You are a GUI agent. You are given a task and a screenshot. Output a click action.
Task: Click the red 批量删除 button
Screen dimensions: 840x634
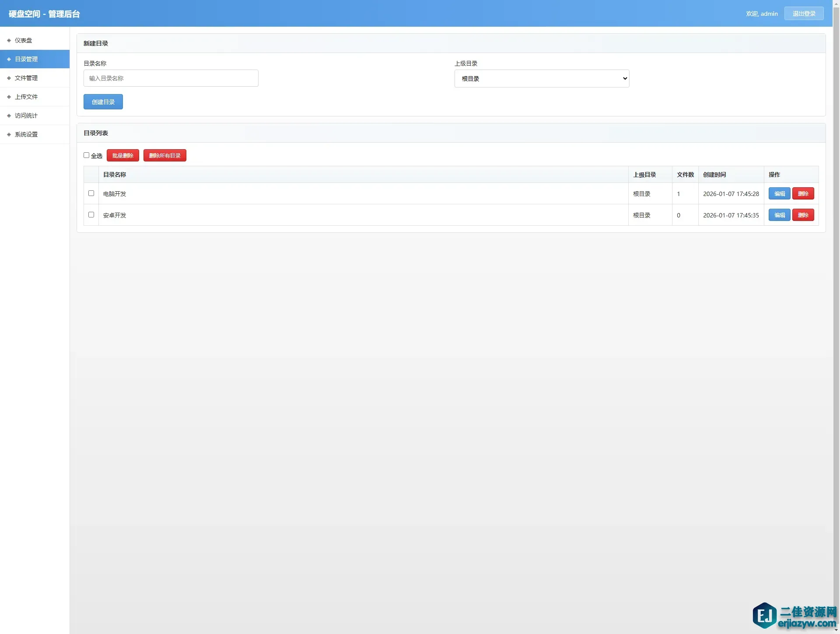(122, 155)
